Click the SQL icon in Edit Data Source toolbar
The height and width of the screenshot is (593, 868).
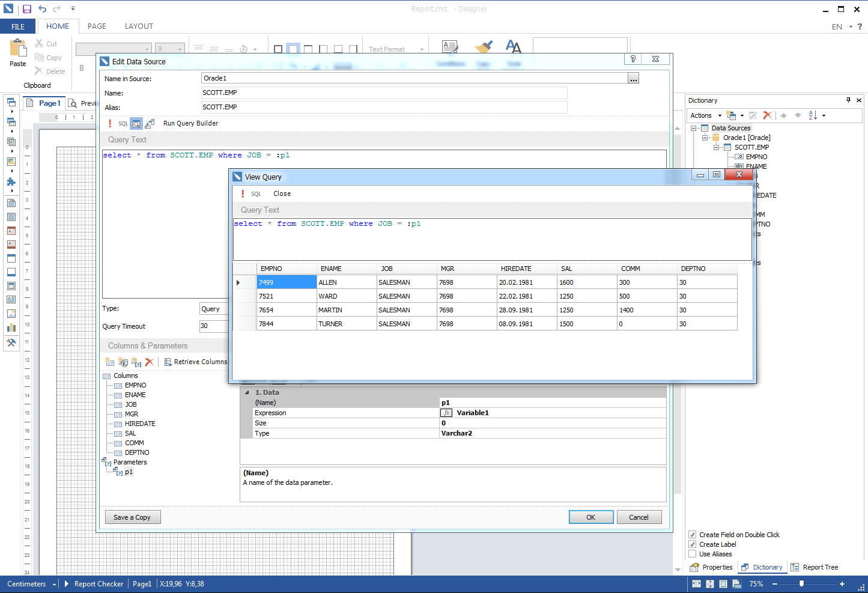pos(123,124)
